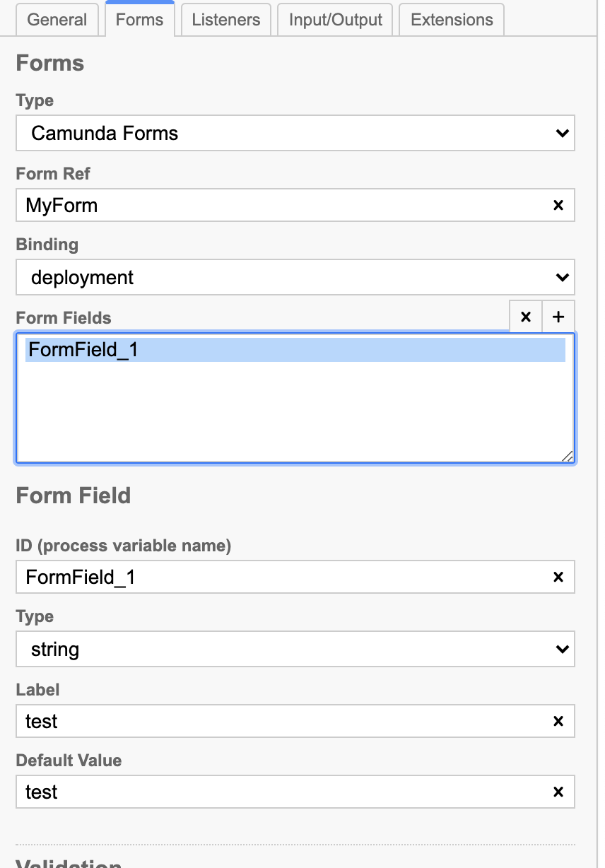605x868 pixels.
Task: Clear the form field ID value
Action: 558,577
